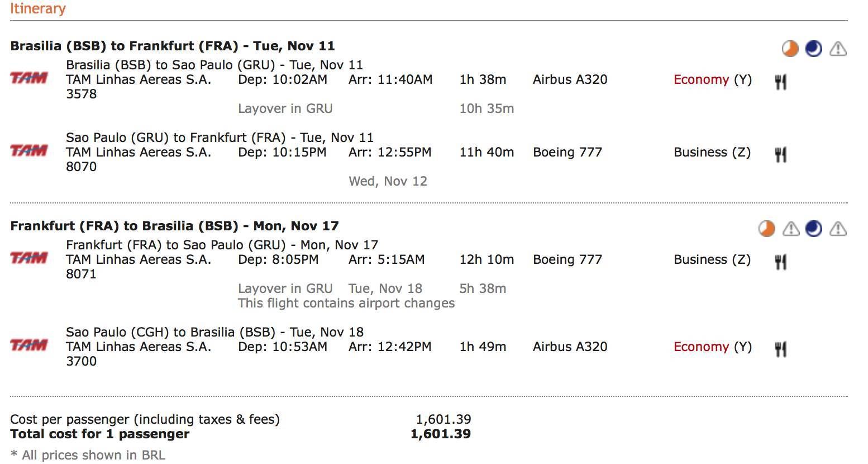Image resolution: width=868 pixels, height=464 pixels.
Task: Click the orange daytime icon for outbound trip
Action: pos(790,49)
